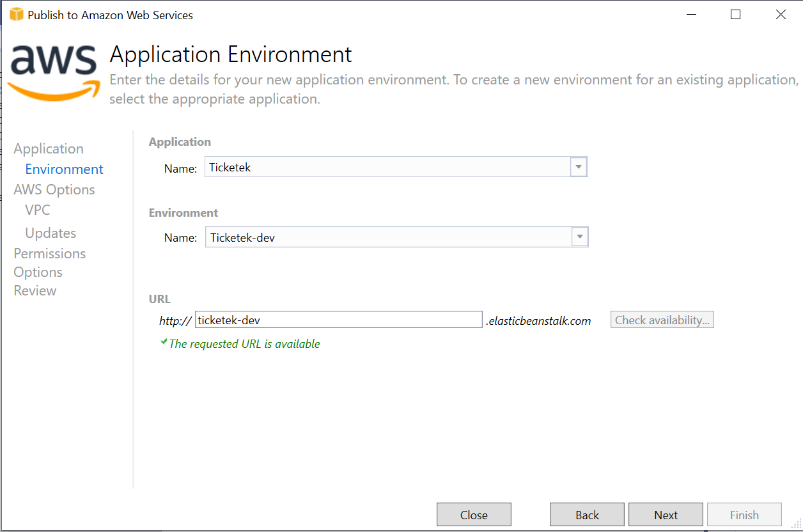The height and width of the screenshot is (532, 803).
Task: Open the VPC configuration step
Action: [37, 210]
